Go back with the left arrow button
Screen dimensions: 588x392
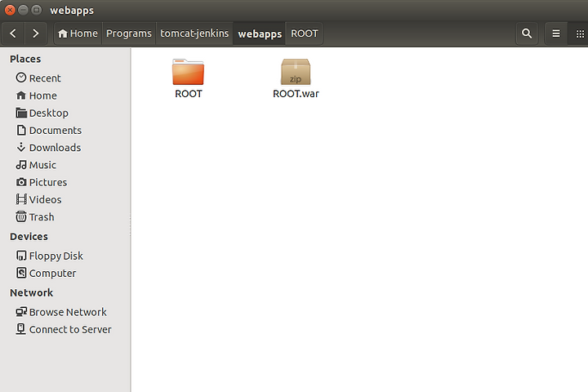pyautogui.click(x=13, y=33)
